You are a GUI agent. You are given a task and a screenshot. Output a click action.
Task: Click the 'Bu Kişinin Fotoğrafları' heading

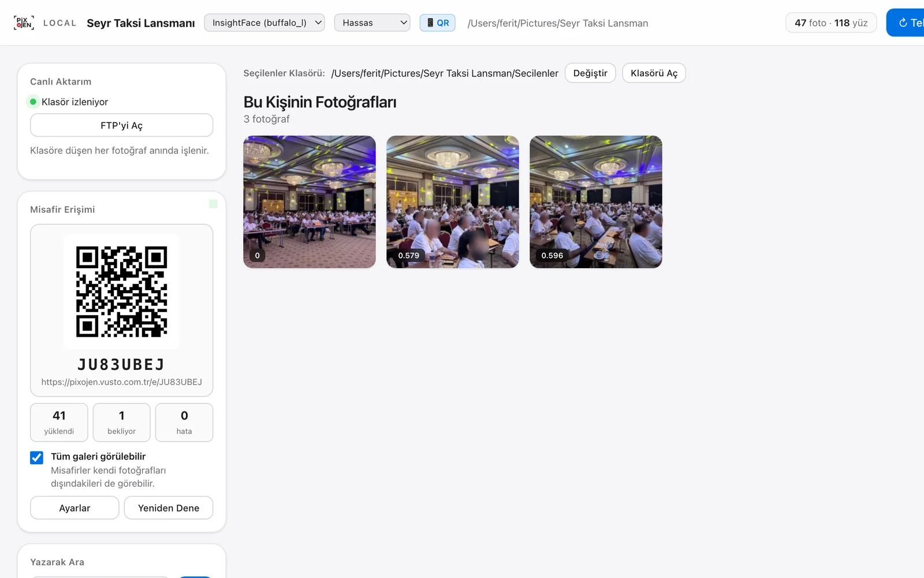click(320, 102)
